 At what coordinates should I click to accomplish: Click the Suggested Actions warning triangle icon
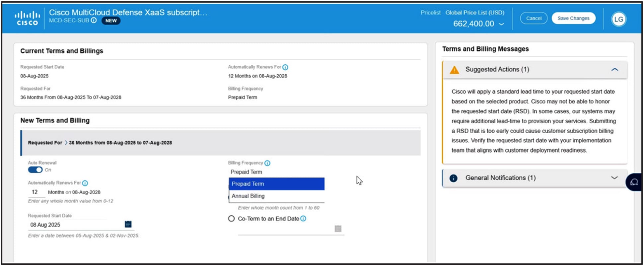click(454, 70)
